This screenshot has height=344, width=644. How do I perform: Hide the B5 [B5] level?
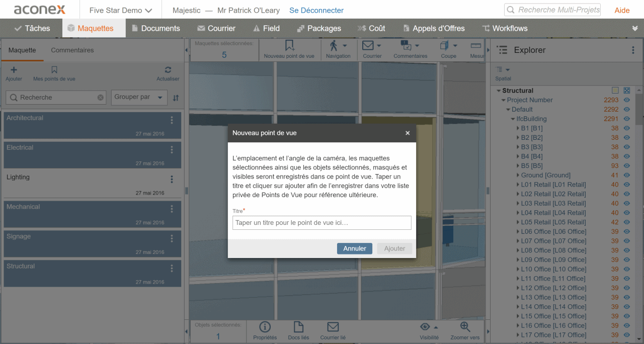coord(627,166)
